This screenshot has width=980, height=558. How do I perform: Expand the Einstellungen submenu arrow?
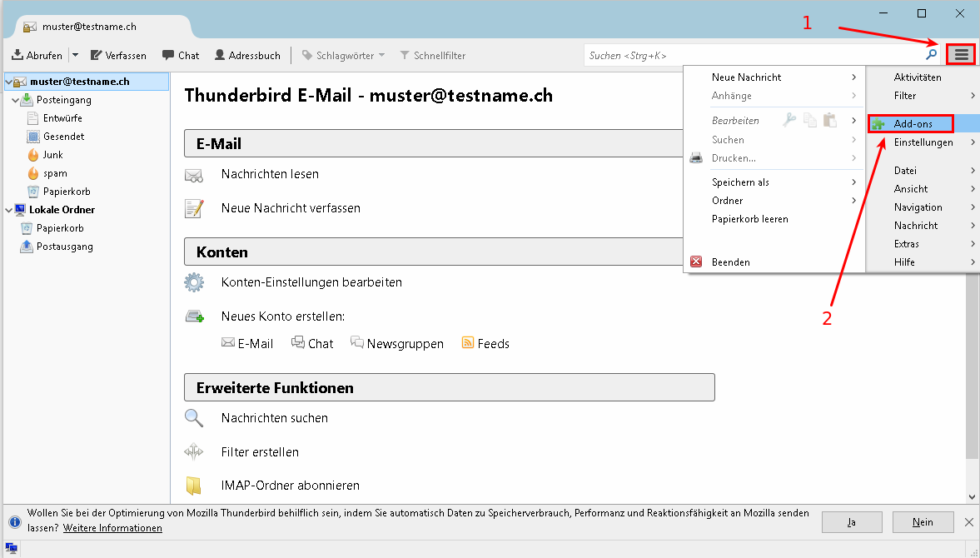(973, 142)
